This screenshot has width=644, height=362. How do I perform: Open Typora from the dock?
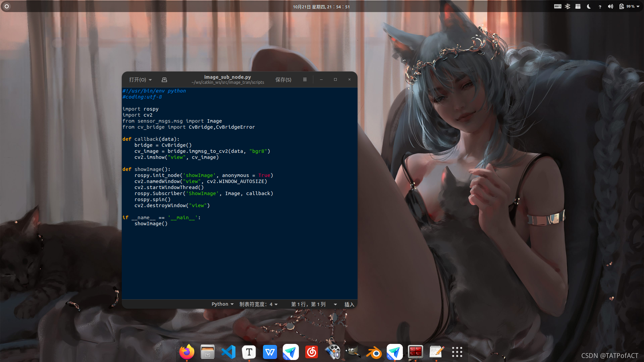tap(249, 352)
